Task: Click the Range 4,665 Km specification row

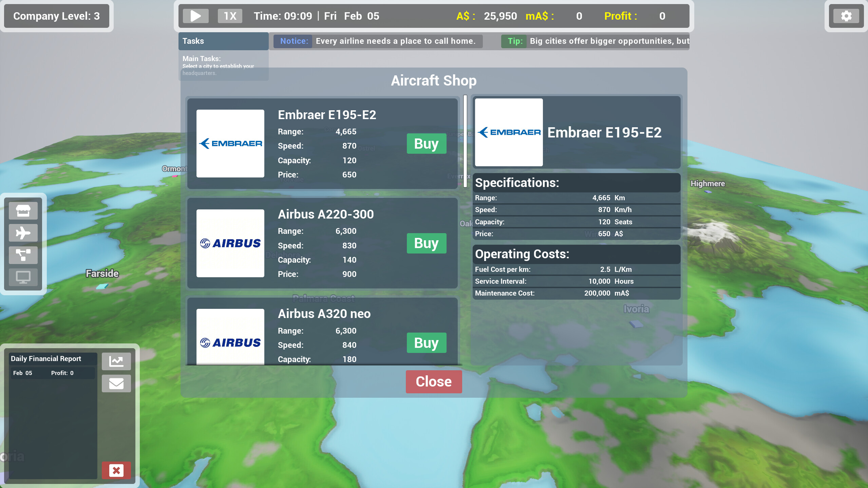Action: coord(576,198)
